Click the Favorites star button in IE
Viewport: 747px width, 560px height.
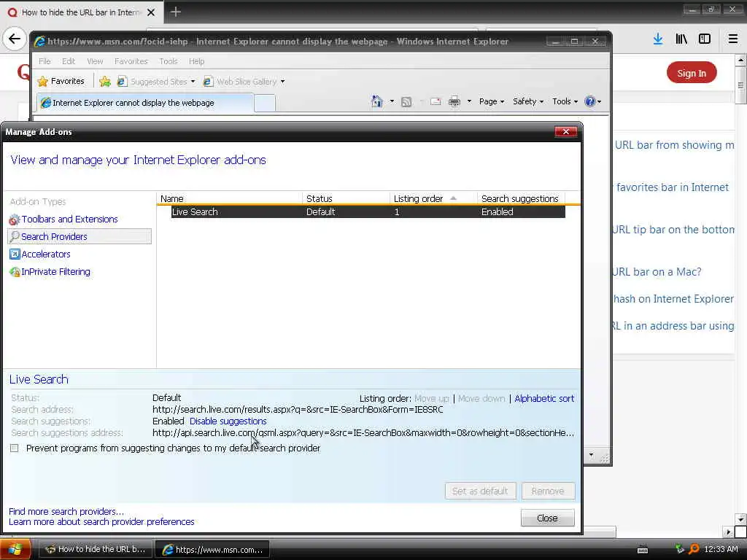coord(61,82)
